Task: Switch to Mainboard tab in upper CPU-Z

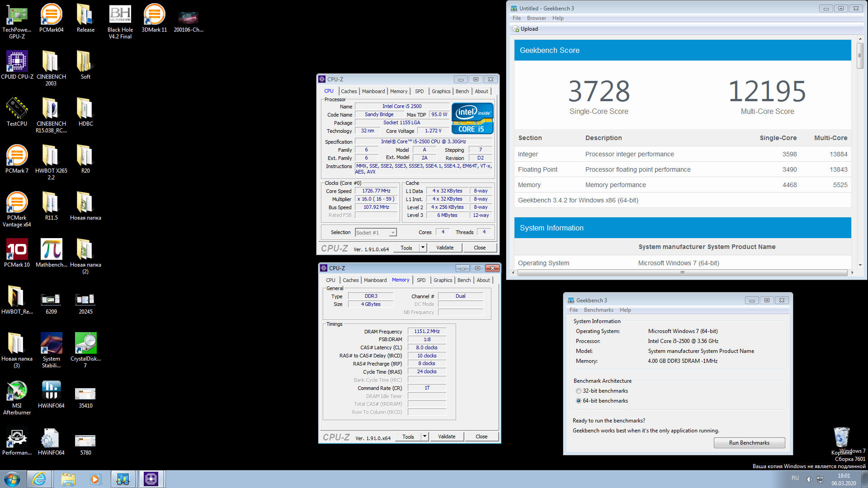Action: pyautogui.click(x=373, y=91)
